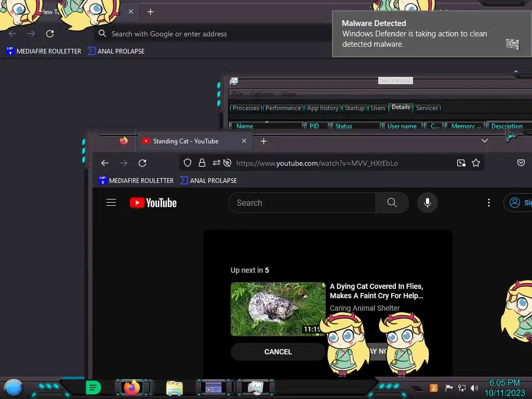Reload the YouTube page in front Firefox window
532x399 pixels.
142,163
